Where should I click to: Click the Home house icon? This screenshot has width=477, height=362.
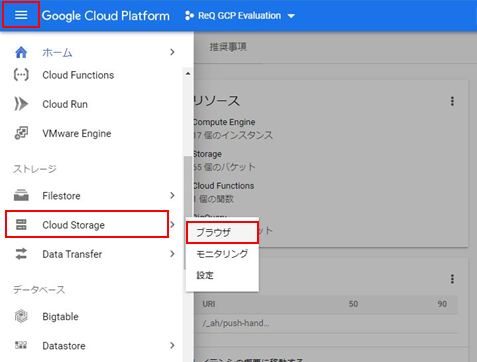[x=21, y=52]
